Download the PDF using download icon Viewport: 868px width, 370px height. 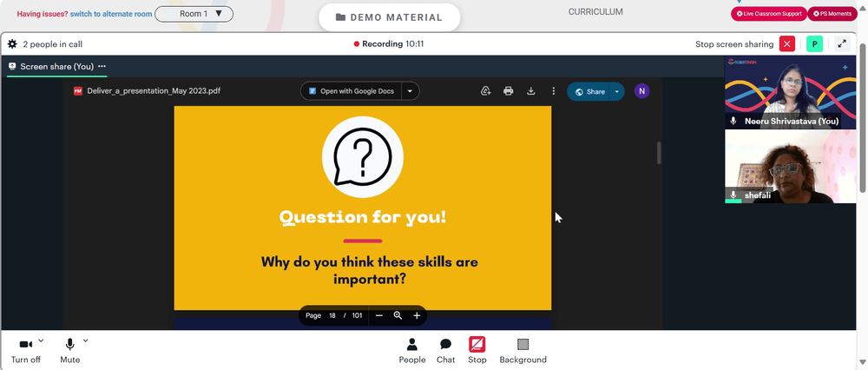(531, 91)
